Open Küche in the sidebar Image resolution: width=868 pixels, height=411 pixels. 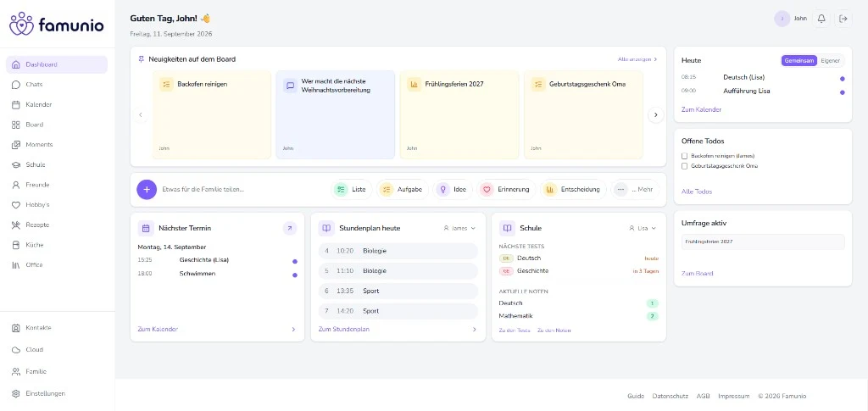pyautogui.click(x=57, y=245)
